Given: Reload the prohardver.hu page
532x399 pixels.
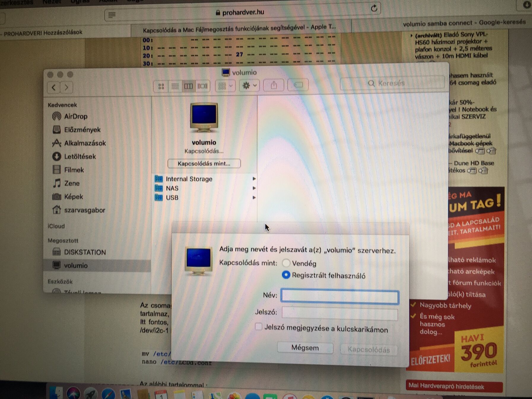Looking at the screenshot, I should click(374, 8).
